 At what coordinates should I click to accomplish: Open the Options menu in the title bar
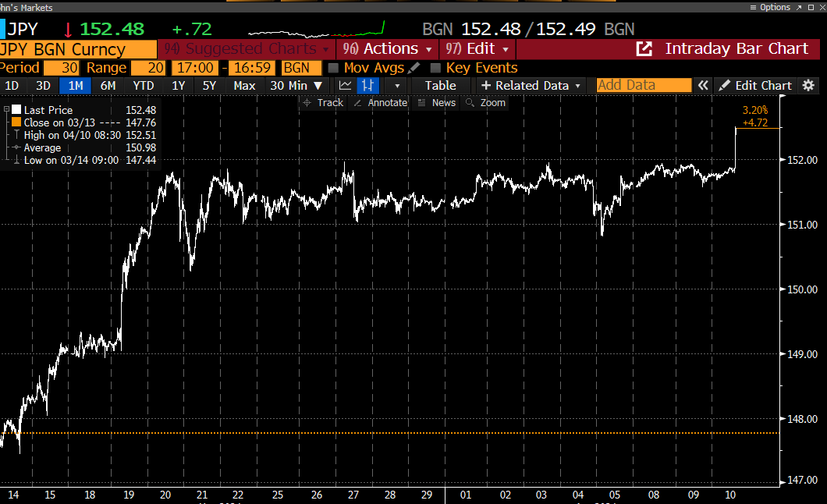coord(770,7)
